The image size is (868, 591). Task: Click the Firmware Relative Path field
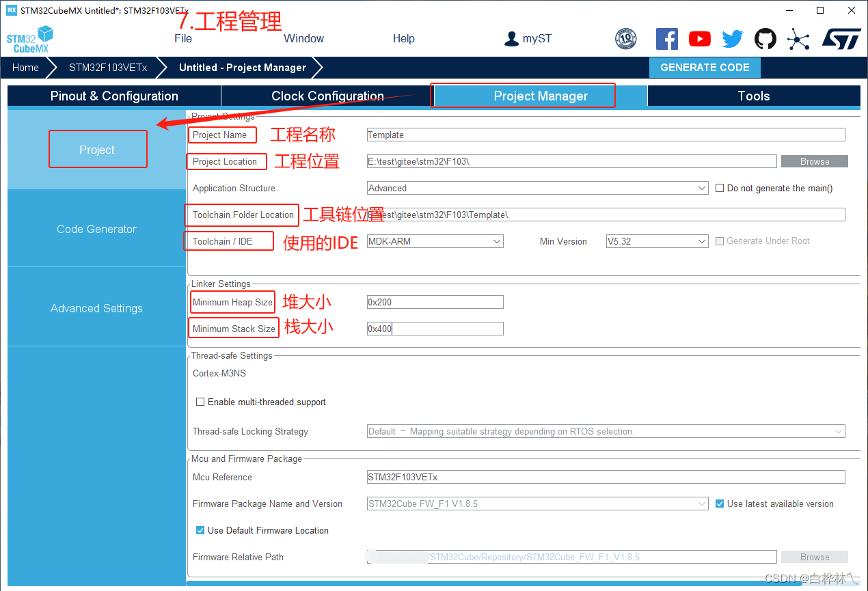point(572,557)
